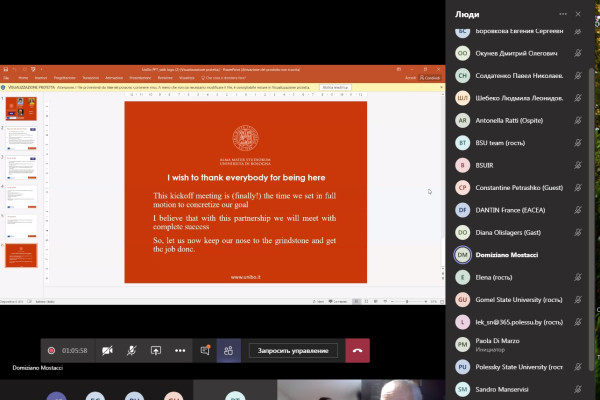Hang up the call with red button
Screen dimensions: 600x400
tap(357, 351)
